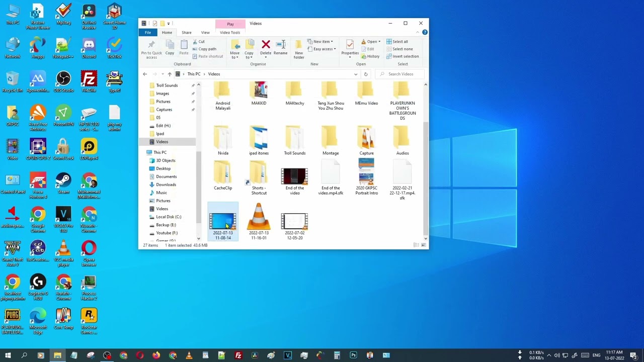Switch to the Video Tools tab
This screenshot has width=644, height=362.
tap(230, 33)
